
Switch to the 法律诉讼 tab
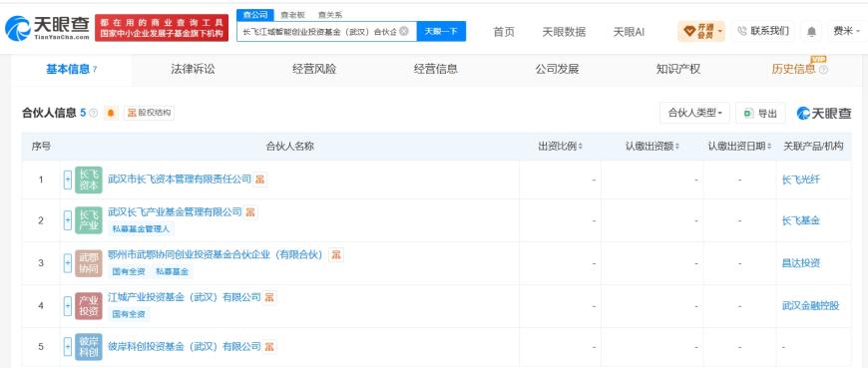coord(193,69)
